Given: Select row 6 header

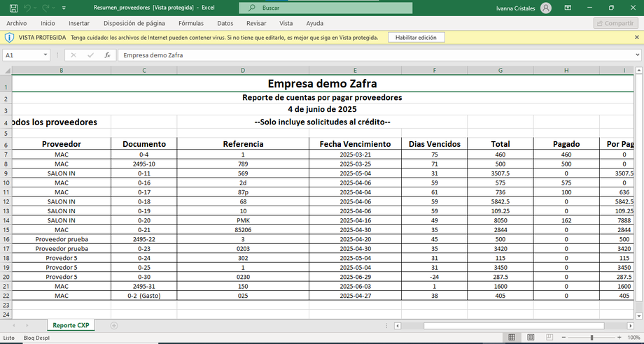Looking at the screenshot, I should pos(6,144).
